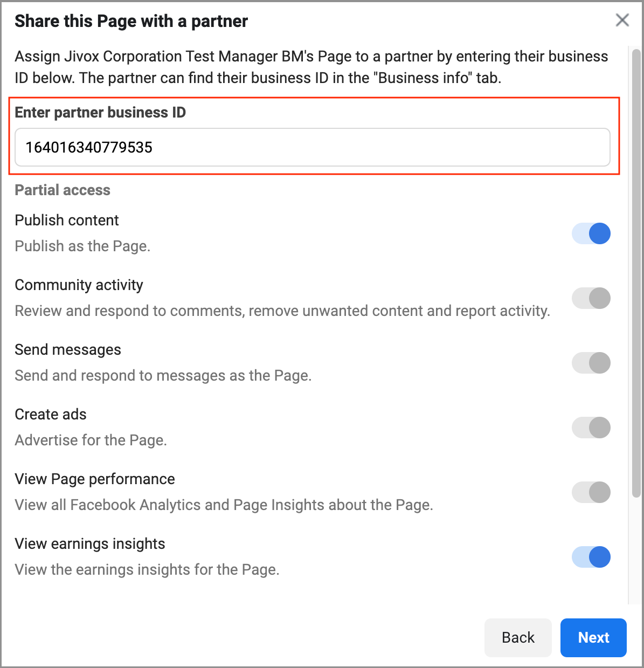Click the View Page performance label

tap(95, 479)
